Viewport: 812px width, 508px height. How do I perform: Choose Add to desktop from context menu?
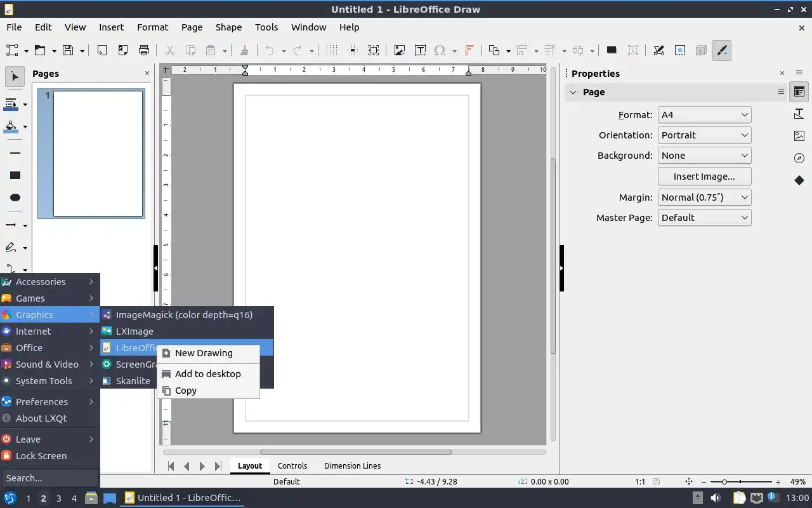pos(208,374)
